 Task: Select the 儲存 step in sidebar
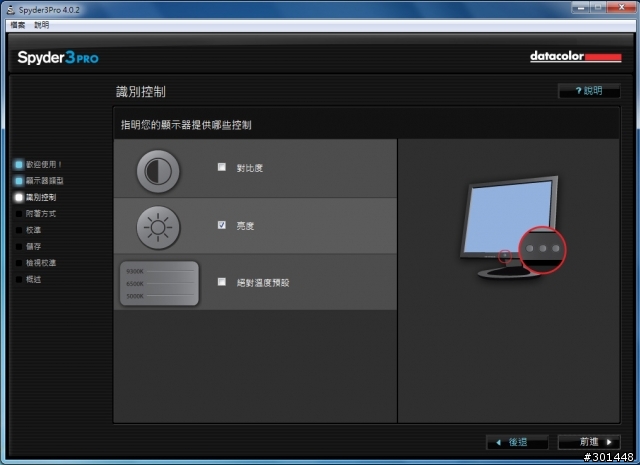[28, 247]
